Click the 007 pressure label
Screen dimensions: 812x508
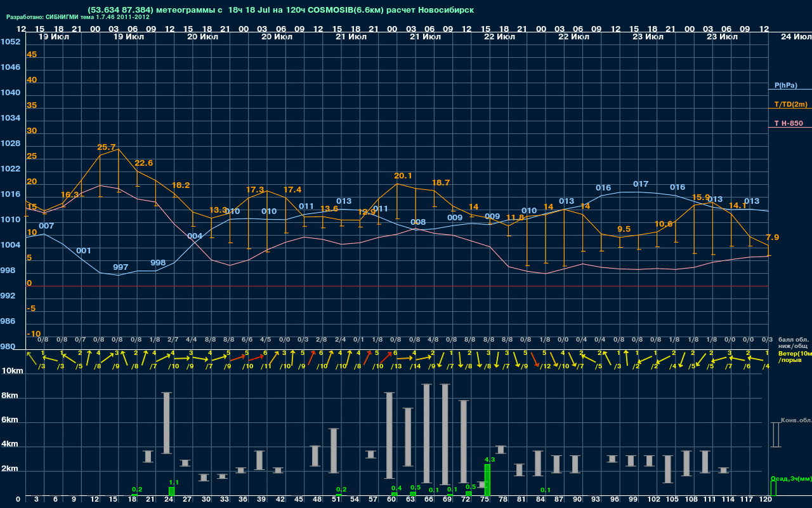coord(46,226)
